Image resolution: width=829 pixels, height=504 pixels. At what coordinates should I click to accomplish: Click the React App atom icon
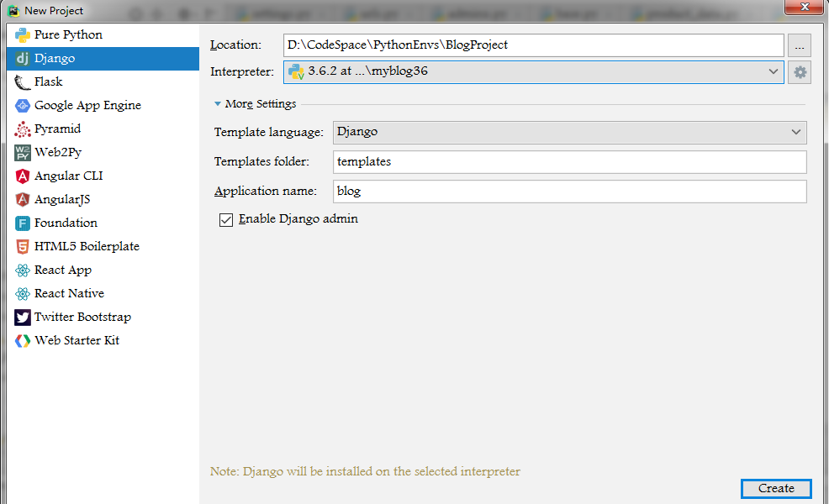pyautogui.click(x=22, y=270)
